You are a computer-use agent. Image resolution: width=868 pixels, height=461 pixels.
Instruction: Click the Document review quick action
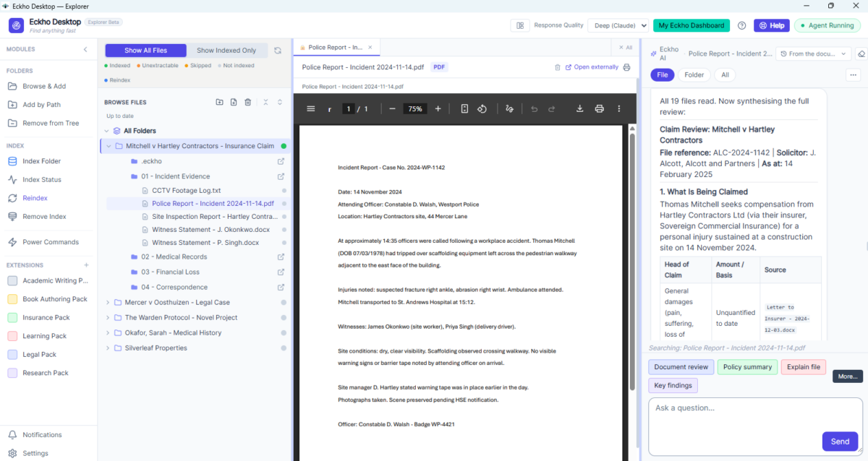coord(681,367)
